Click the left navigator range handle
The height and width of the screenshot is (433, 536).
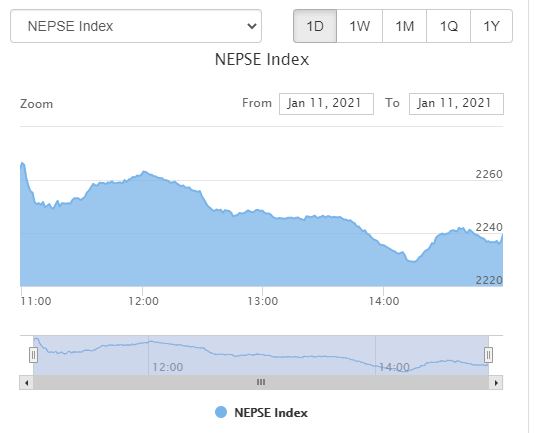pyautogui.click(x=33, y=355)
